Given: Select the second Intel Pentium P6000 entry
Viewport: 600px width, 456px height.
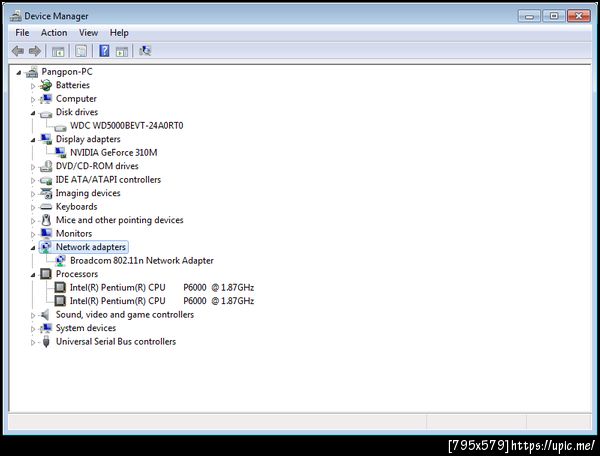Looking at the screenshot, I should pos(161,301).
